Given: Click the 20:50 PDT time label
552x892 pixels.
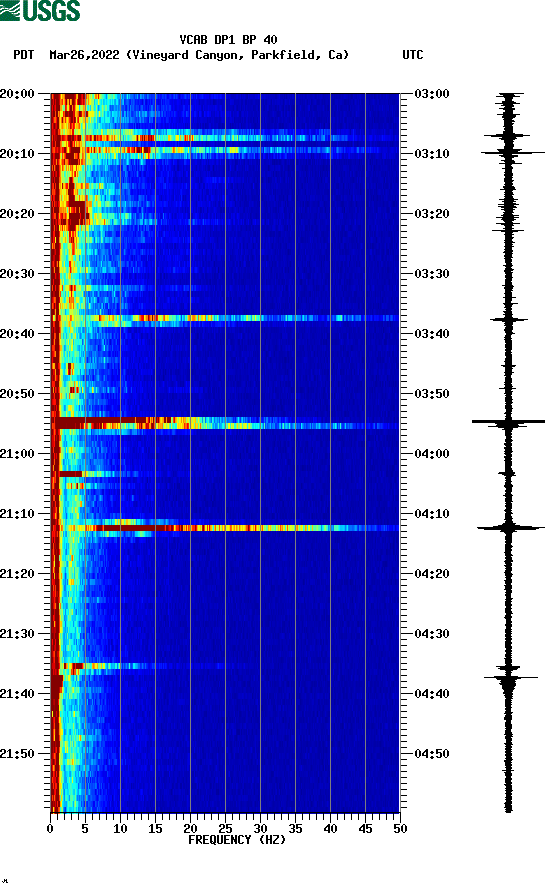Looking at the screenshot, I should tap(17, 394).
